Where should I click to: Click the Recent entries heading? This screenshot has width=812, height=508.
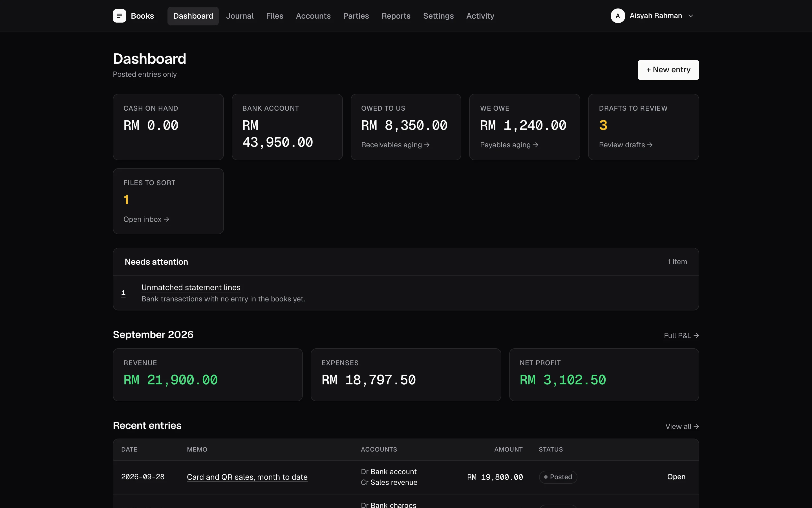pos(147,426)
